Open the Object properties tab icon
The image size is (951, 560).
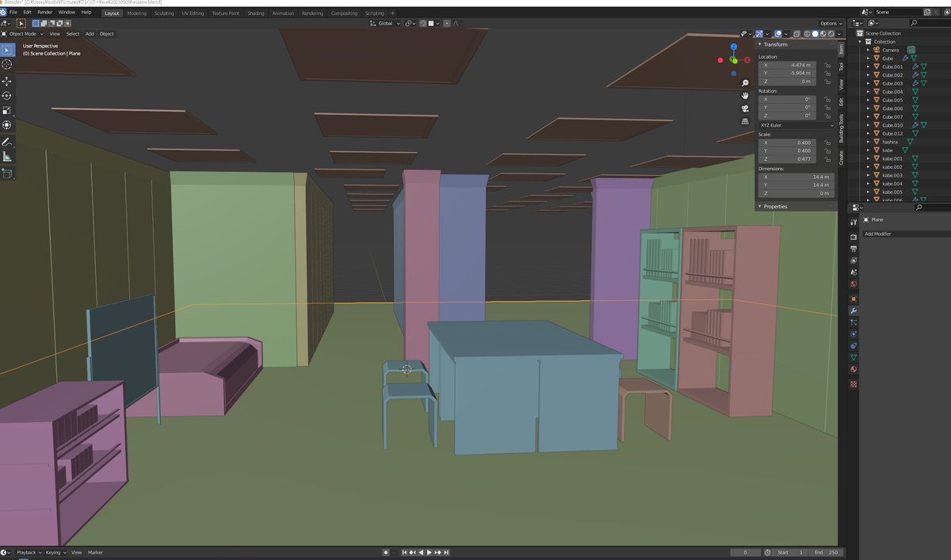pyautogui.click(x=853, y=299)
